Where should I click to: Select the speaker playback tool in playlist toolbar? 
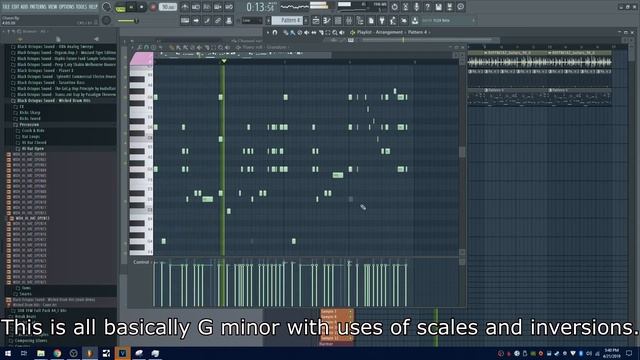pos(342,33)
